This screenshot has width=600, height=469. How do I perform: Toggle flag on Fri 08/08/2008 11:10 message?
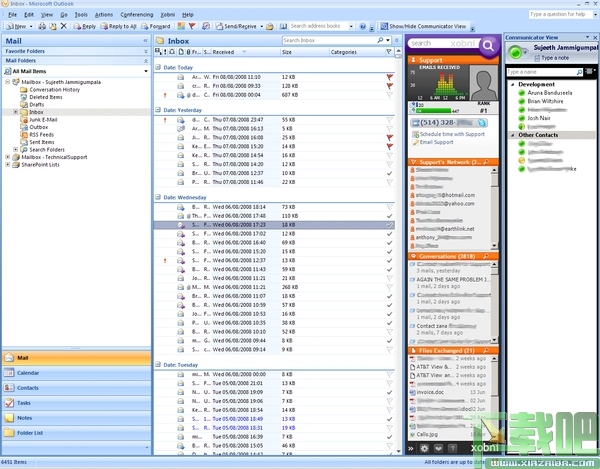point(390,77)
